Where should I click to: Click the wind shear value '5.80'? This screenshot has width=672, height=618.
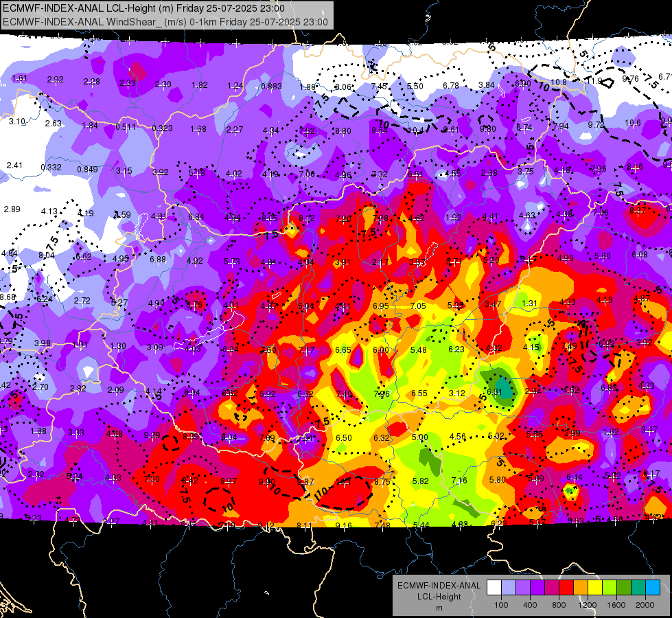coord(497,480)
